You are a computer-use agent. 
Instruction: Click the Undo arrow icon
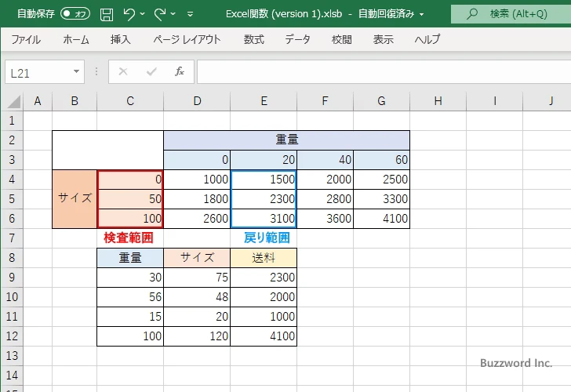pos(129,14)
